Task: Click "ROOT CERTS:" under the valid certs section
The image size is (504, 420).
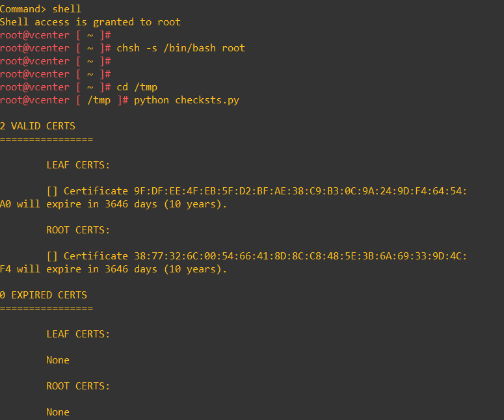Action: [78, 230]
